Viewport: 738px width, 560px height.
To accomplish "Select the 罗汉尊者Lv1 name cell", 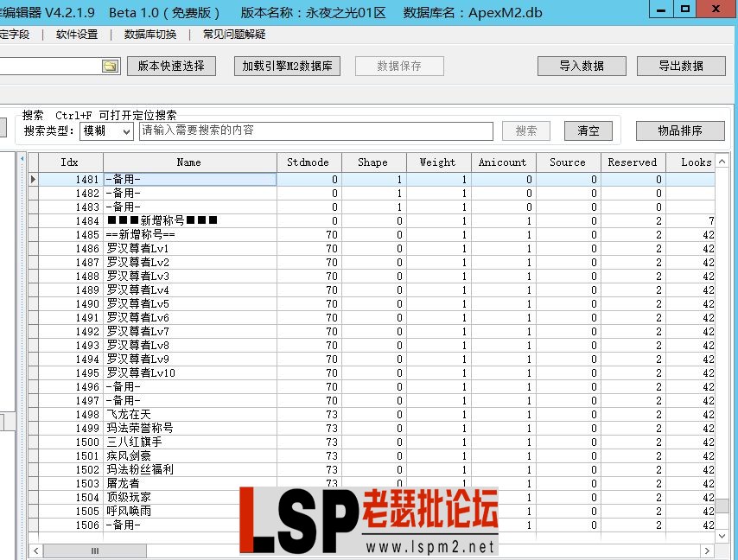I will [189, 249].
